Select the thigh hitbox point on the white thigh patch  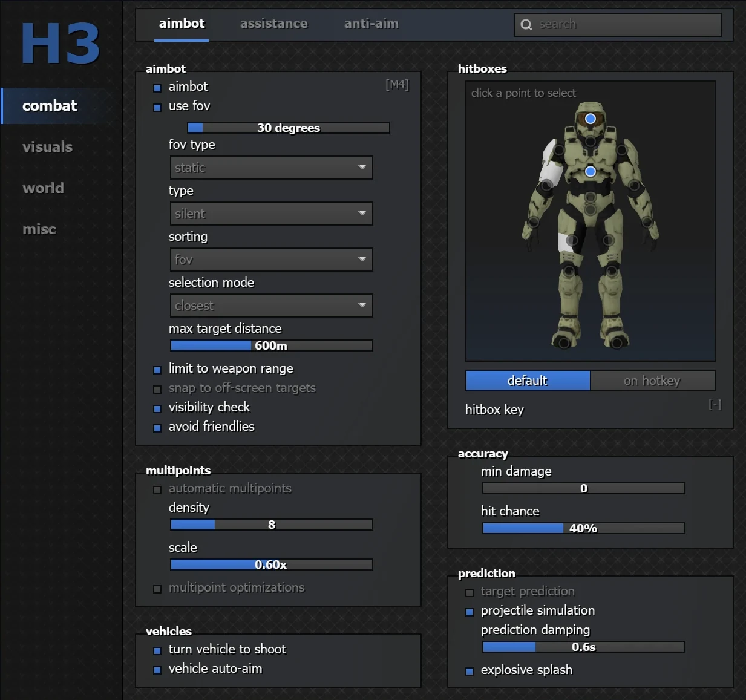572,240
